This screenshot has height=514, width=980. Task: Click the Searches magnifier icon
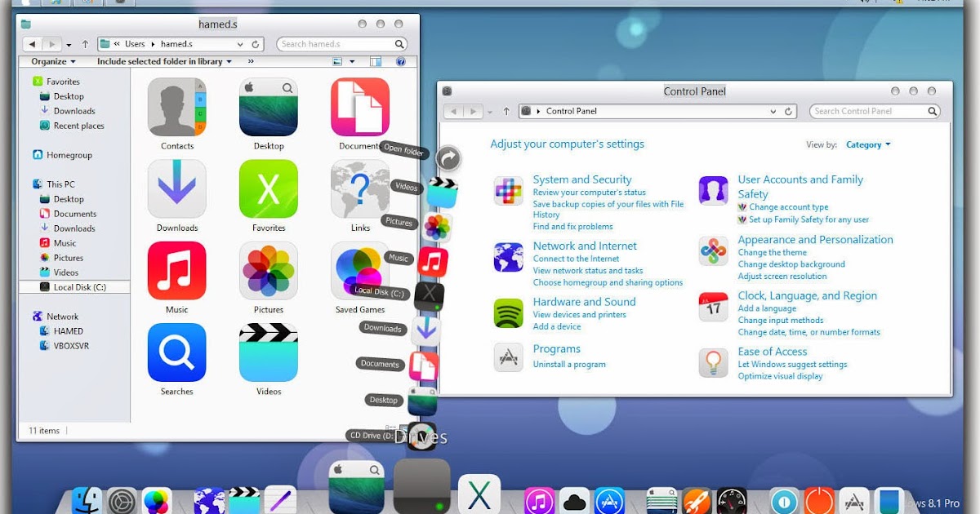point(176,352)
